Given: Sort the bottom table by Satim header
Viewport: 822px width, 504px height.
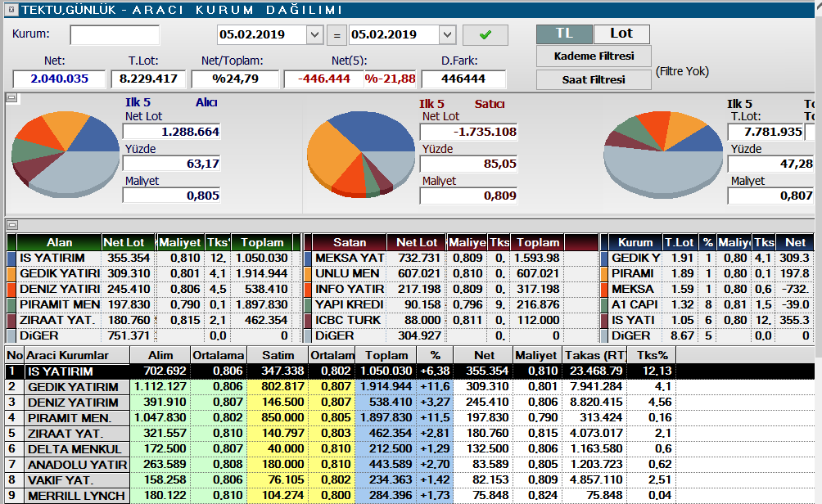Looking at the screenshot, I should 278,355.
